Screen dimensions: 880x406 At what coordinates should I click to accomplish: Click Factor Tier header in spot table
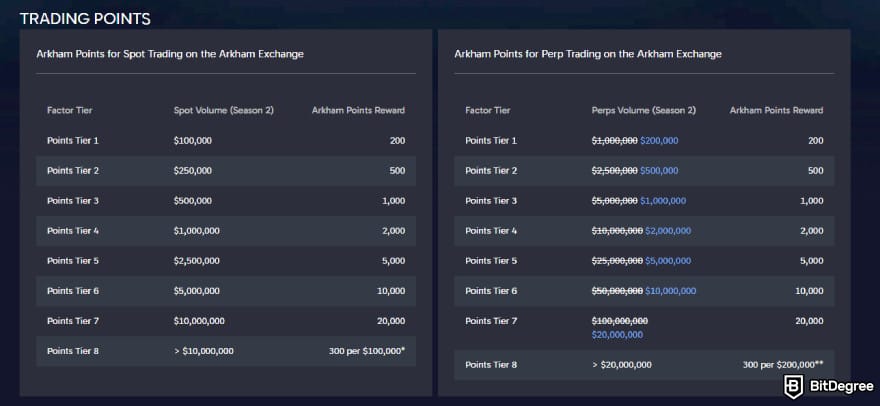pyautogui.click(x=70, y=111)
